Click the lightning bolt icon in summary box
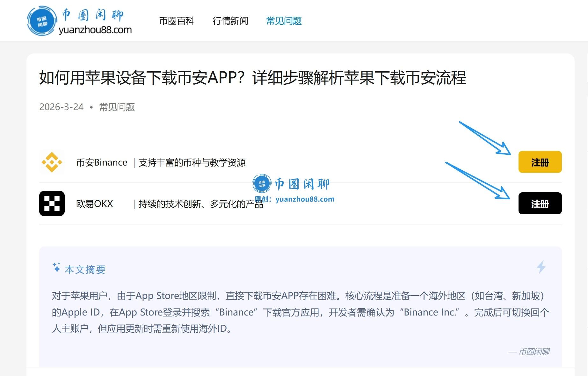 coord(541,267)
